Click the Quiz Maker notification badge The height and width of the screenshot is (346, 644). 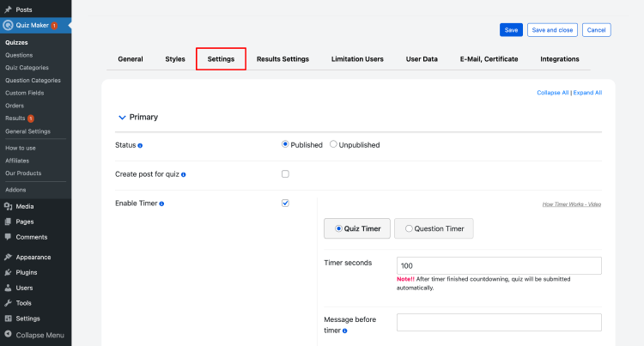pos(54,26)
